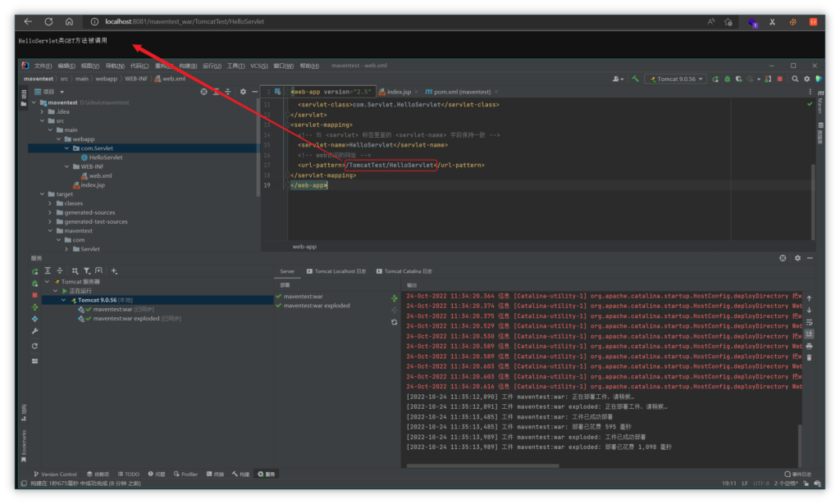Add this page to browser favorites

(728, 22)
